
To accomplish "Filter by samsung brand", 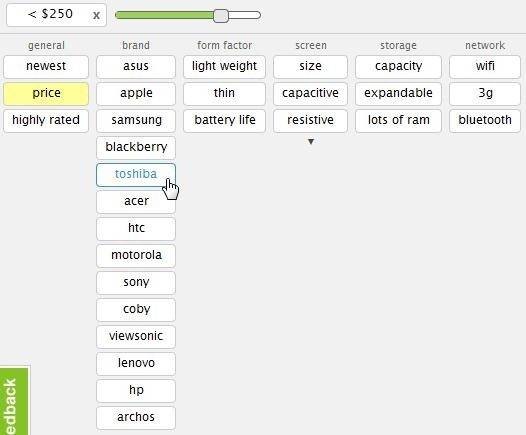I will [x=136, y=120].
